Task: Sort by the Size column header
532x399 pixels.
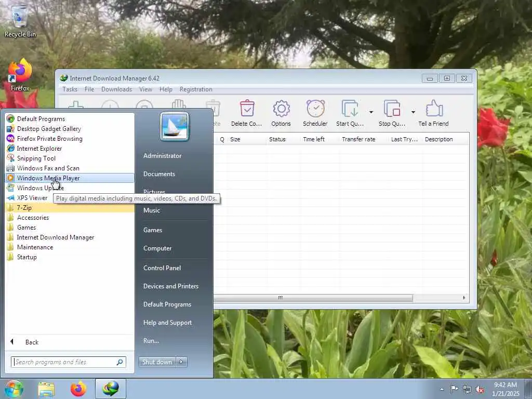Action: (x=247, y=139)
